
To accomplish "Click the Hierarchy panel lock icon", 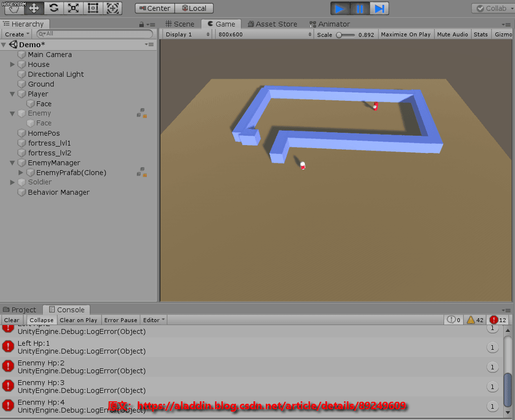I will pos(141,24).
